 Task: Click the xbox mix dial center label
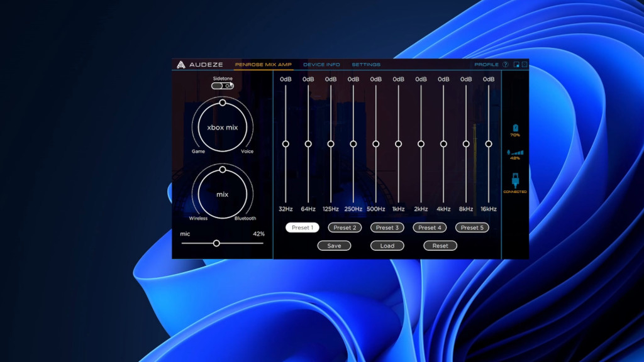pyautogui.click(x=223, y=128)
